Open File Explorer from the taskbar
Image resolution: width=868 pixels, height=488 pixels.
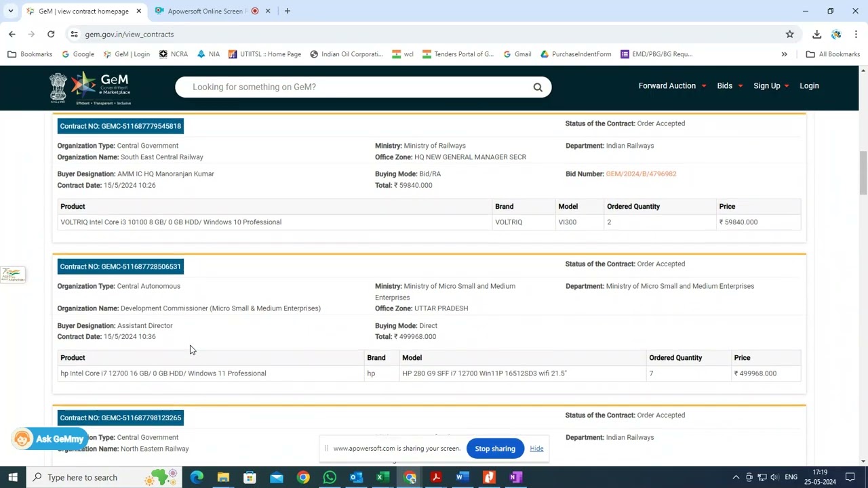click(x=223, y=477)
